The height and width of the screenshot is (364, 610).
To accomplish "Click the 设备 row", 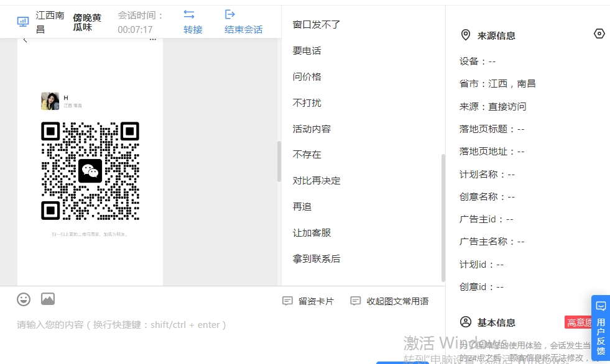I will [x=478, y=61].
